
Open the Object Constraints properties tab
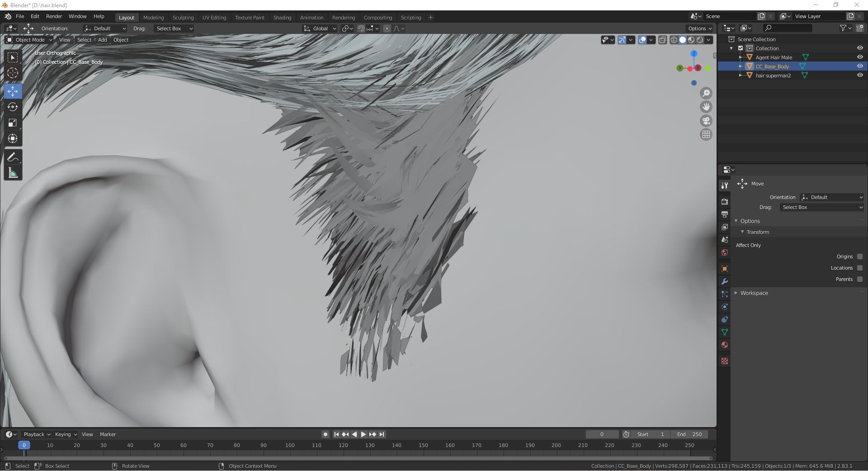725,319
